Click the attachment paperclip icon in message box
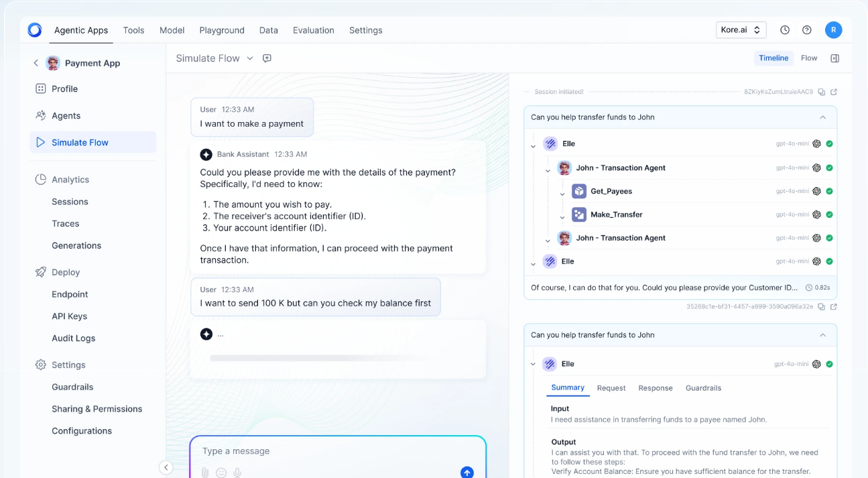868x478 pixels. click(x=204, y=472)
